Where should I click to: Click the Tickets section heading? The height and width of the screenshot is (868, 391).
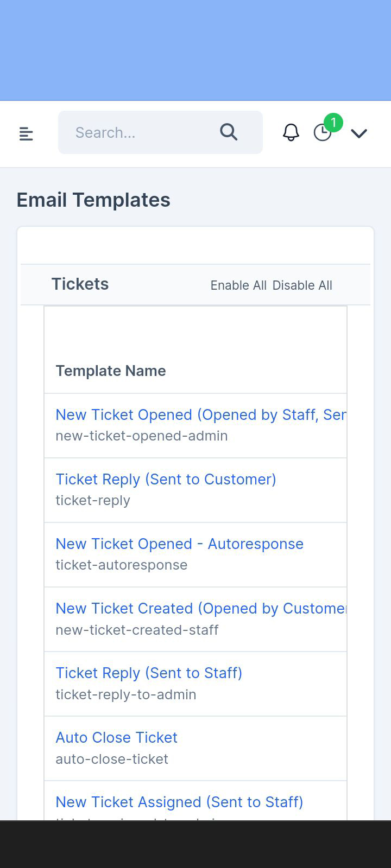pyautogui.click(x=80, y=284)
